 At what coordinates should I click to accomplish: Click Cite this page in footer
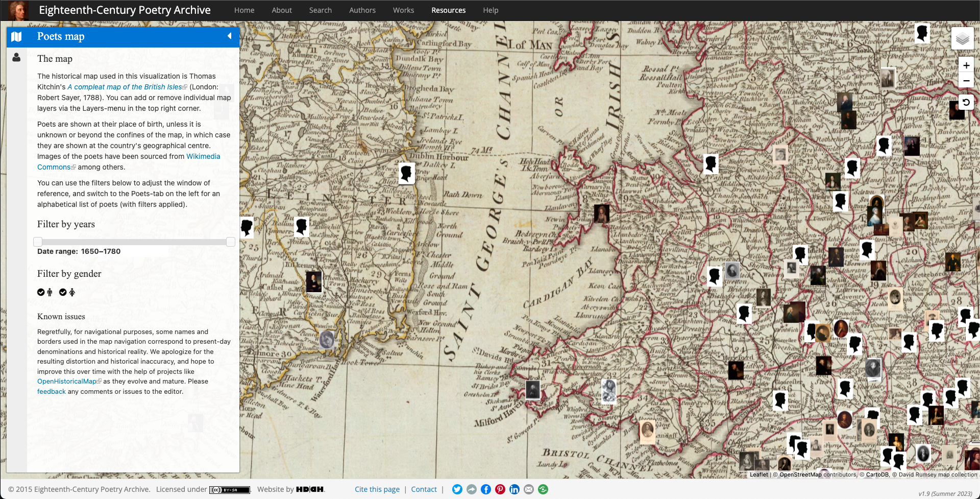click(x=377, y=489)
